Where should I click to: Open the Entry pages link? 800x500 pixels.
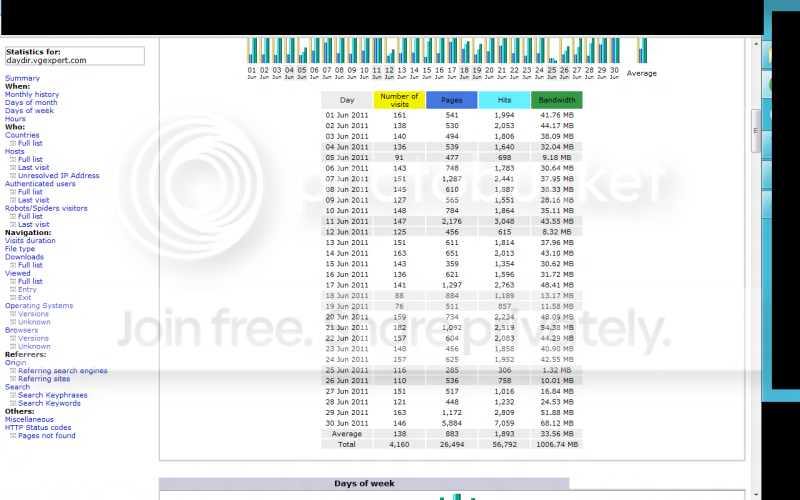click(27, 290)
